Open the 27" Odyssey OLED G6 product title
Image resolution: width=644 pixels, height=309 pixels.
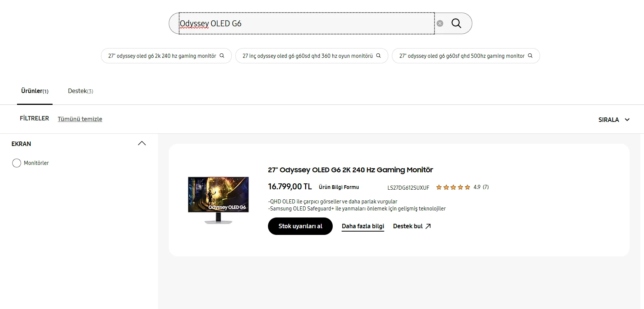350,170
